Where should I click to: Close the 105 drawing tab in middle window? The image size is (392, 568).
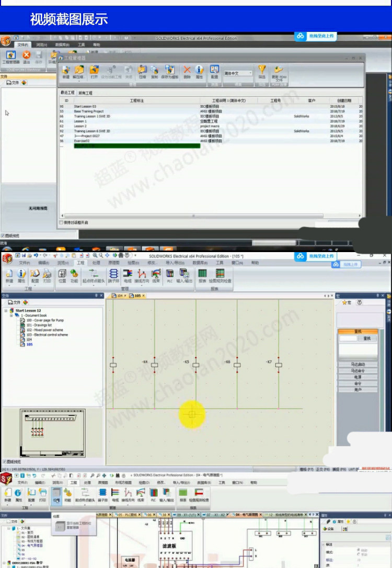(143, 296)
